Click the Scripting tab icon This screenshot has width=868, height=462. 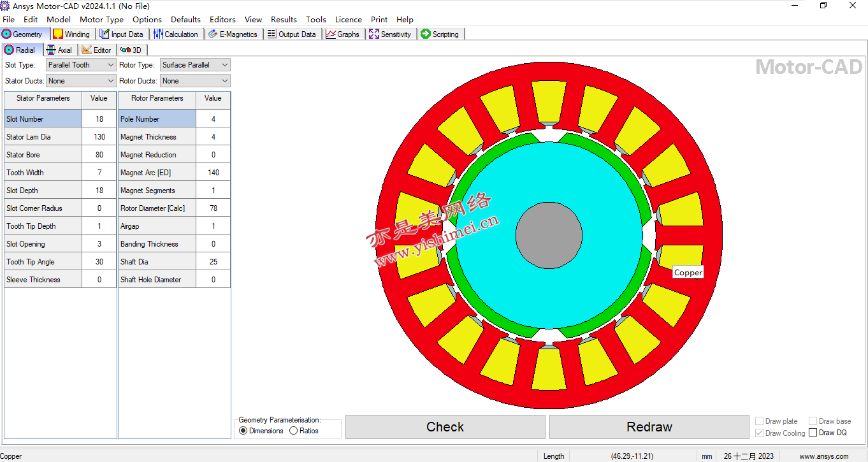[426, 34]
